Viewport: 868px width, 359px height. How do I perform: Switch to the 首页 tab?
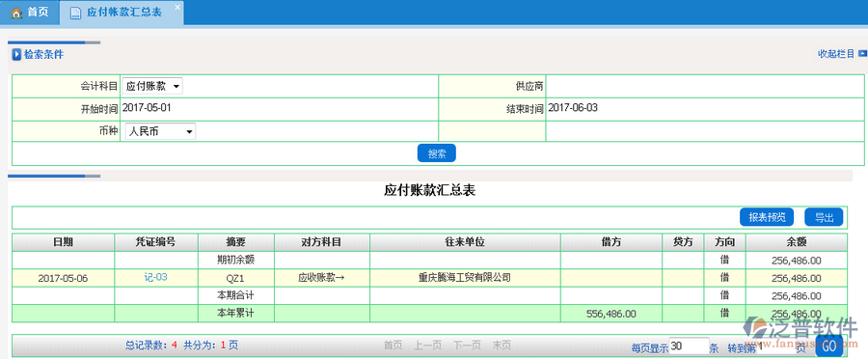(x=30, y=13)
